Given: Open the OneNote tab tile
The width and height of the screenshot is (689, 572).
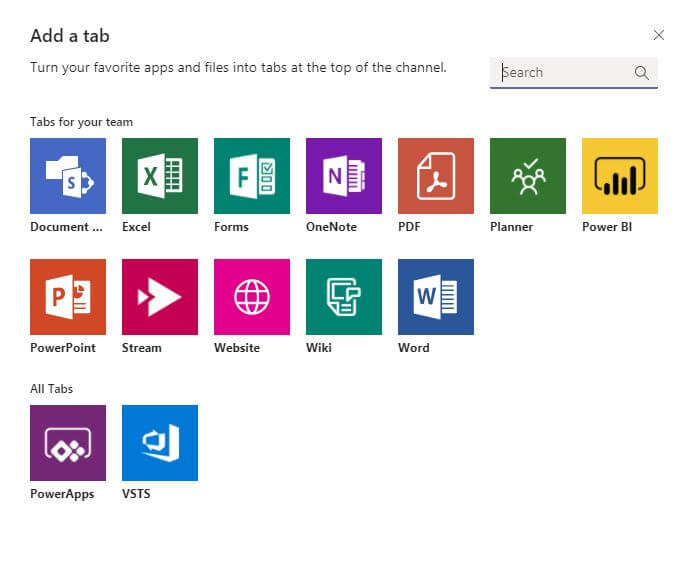Looking at the screenshot, I should 344,176.
